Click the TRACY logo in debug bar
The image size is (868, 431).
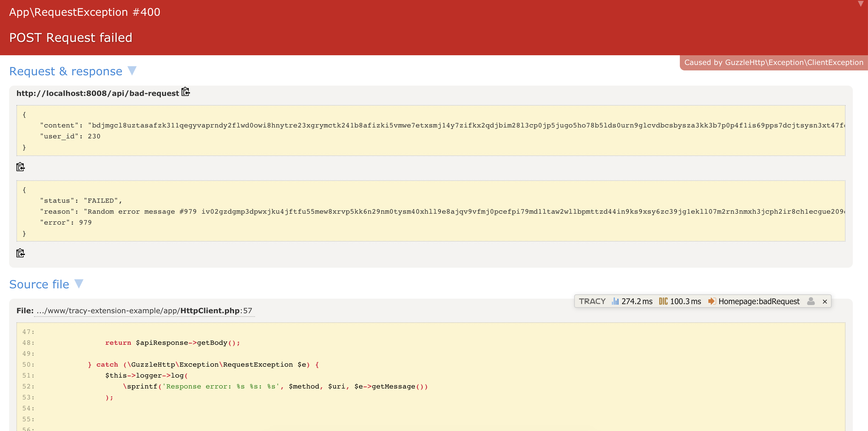pyautogui.click(x=592, y=301)
